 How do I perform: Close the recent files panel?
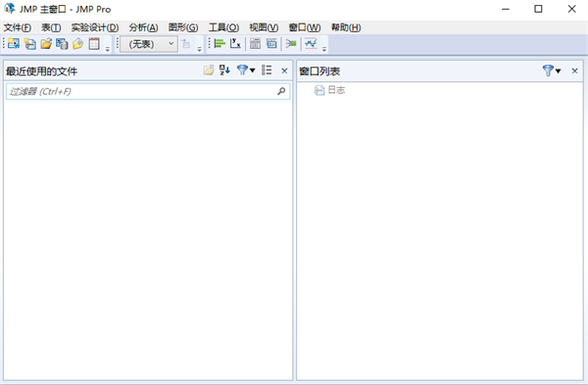pyautogui.click(x=284, y=71)
